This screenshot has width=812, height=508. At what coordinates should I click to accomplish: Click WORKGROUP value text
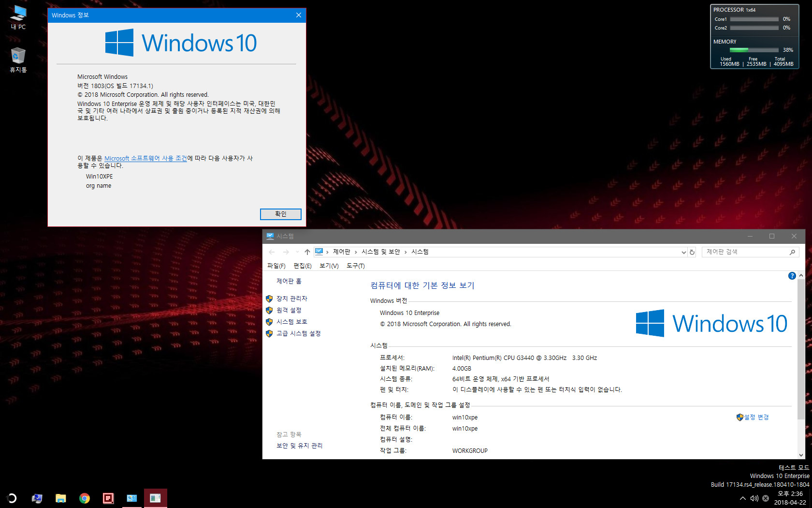point(470,450)
